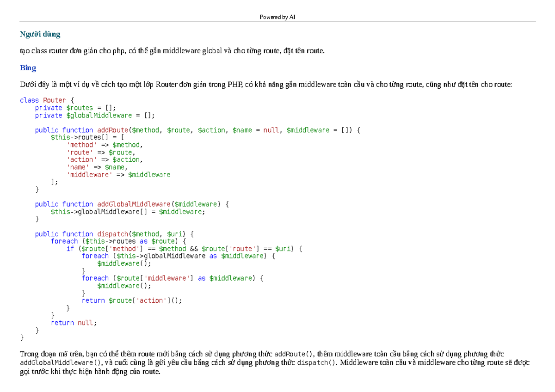Click the "'method' => $method," line
555x392 pixels.
click(x=105, y=145)
